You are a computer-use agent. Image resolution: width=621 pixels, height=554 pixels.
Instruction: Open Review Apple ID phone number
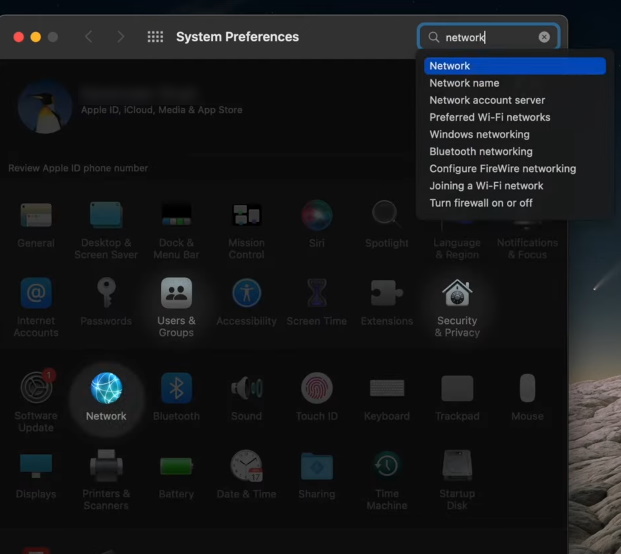(x=78, y=168)
